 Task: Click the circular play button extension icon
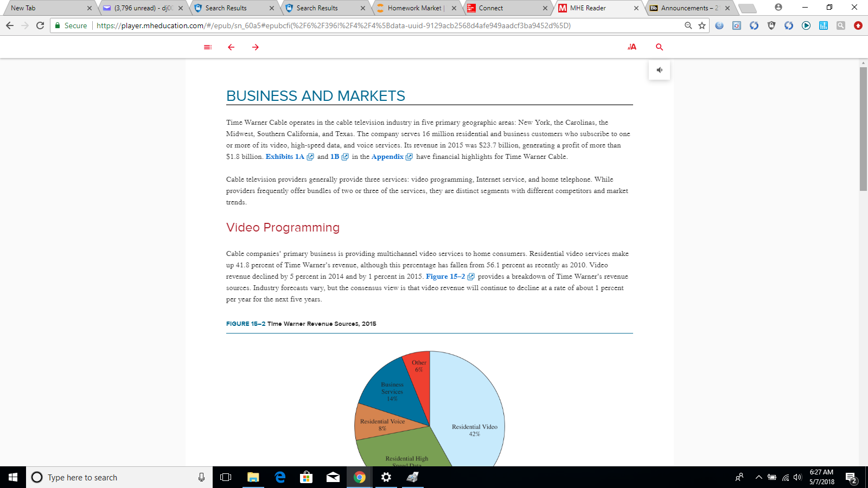point(806,25)
